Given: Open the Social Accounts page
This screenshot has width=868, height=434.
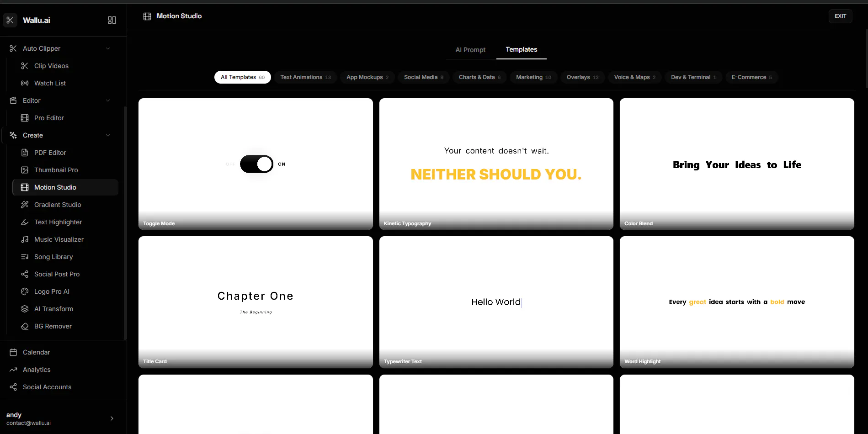Looking at the screenshot, I should (47, 387).
